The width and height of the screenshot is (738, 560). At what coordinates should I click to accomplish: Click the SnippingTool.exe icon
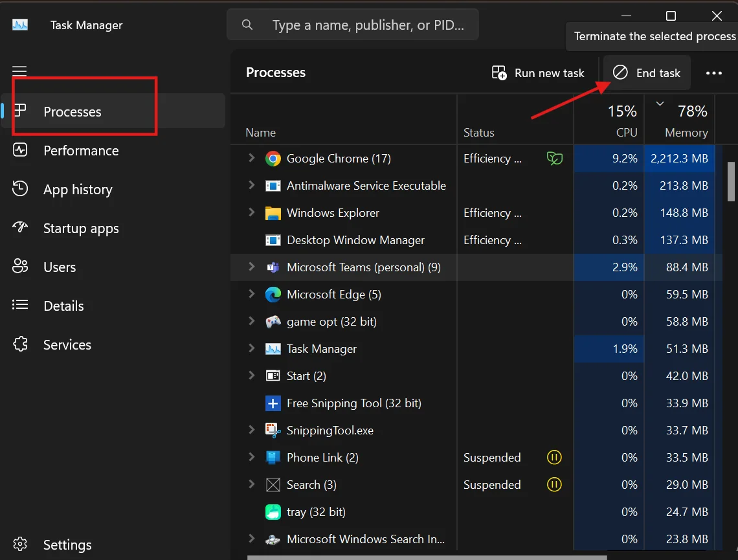tap(273, 430)
